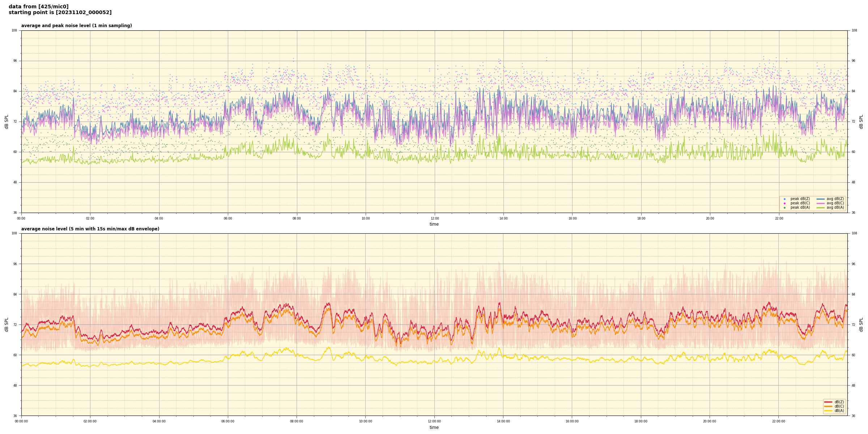The height and width of the screenshot is (434, 868).
Task: Click yellow dB(A) legend line in bottom chart
Action: click(x=828, y=410)
